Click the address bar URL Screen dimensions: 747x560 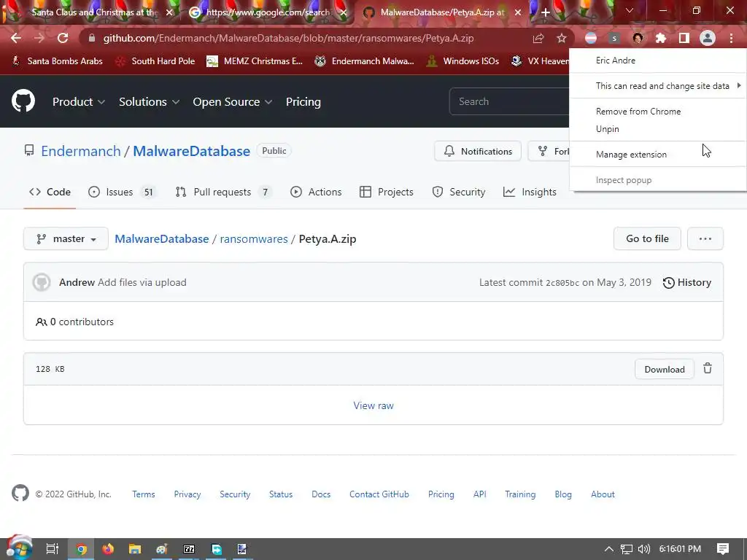288,38
